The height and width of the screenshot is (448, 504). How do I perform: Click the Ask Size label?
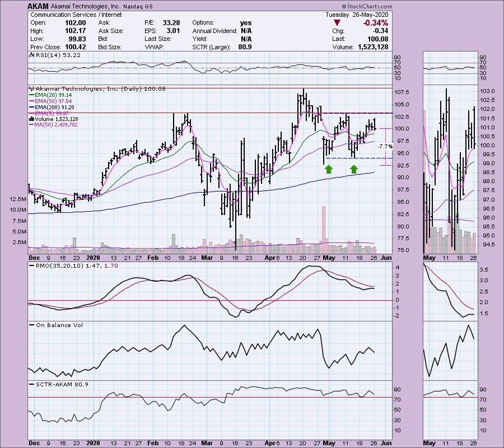pos(111,31)
